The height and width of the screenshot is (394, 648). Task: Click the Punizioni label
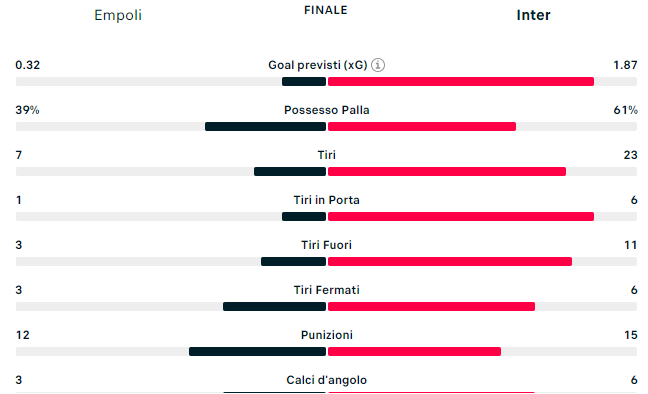[x=326, y=335]
